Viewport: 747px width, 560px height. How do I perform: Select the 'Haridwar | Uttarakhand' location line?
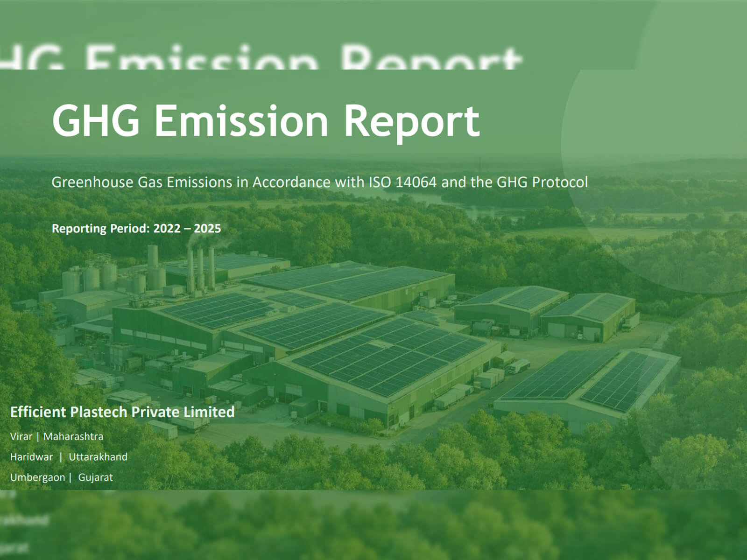(69, 457)
